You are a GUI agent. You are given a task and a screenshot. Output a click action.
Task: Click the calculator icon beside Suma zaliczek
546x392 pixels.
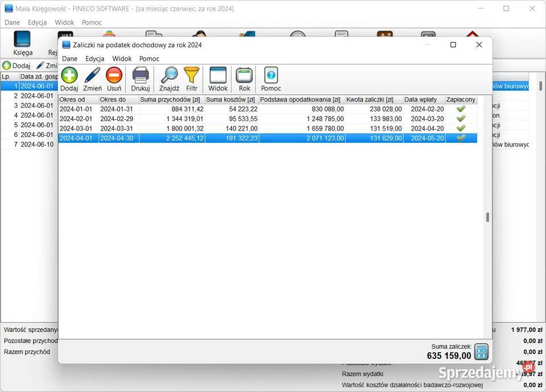coord(481,352)
